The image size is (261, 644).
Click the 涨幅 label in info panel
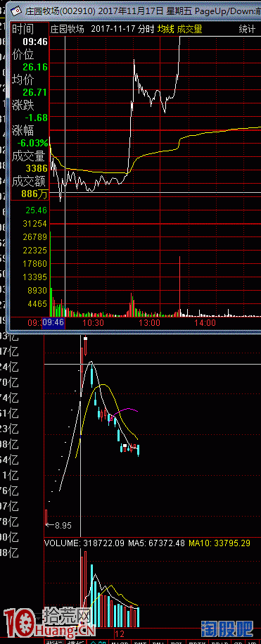23,130
